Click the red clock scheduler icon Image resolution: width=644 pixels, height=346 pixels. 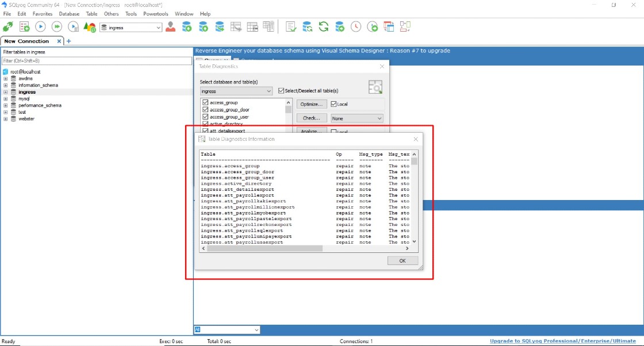tap(356, 27)
